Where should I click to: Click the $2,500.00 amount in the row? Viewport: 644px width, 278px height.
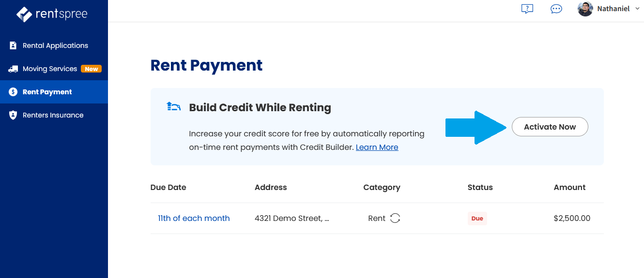coord(572,218)
